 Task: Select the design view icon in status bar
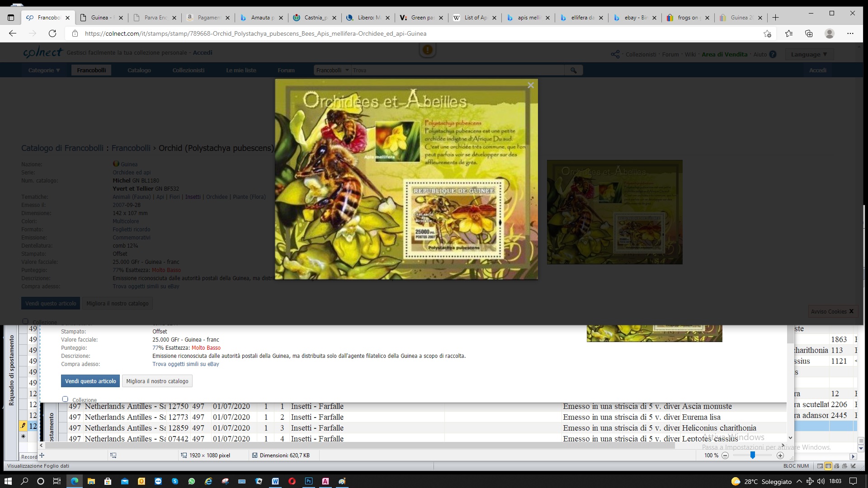(x=853, y=466)
